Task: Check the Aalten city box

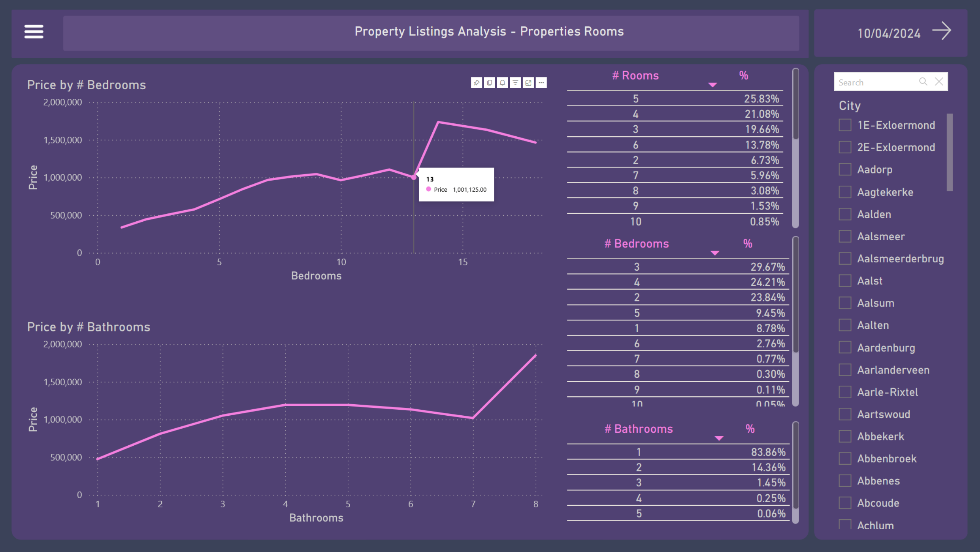Action: 845,325
